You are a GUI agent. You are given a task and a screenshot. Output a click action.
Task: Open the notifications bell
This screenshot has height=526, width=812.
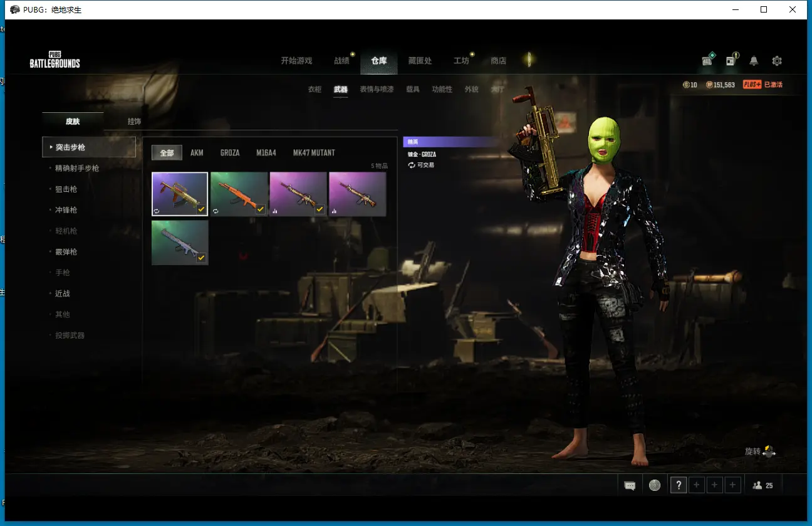click(x=754, y=61)
